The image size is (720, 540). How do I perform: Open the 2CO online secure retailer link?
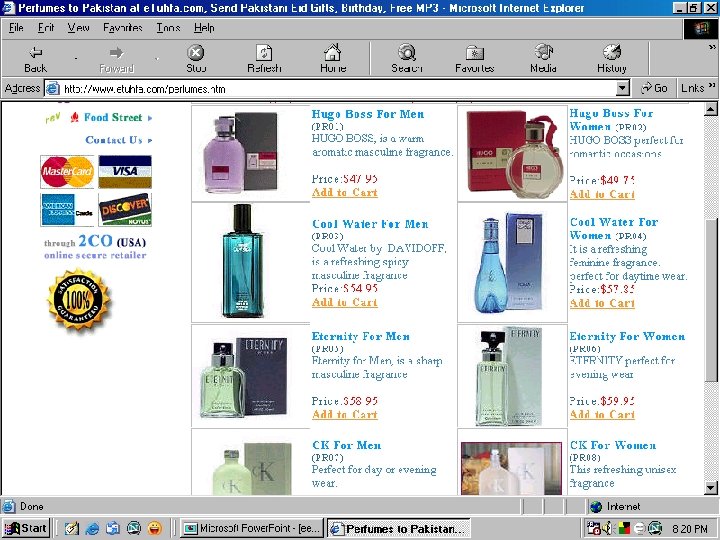[95, 248]
